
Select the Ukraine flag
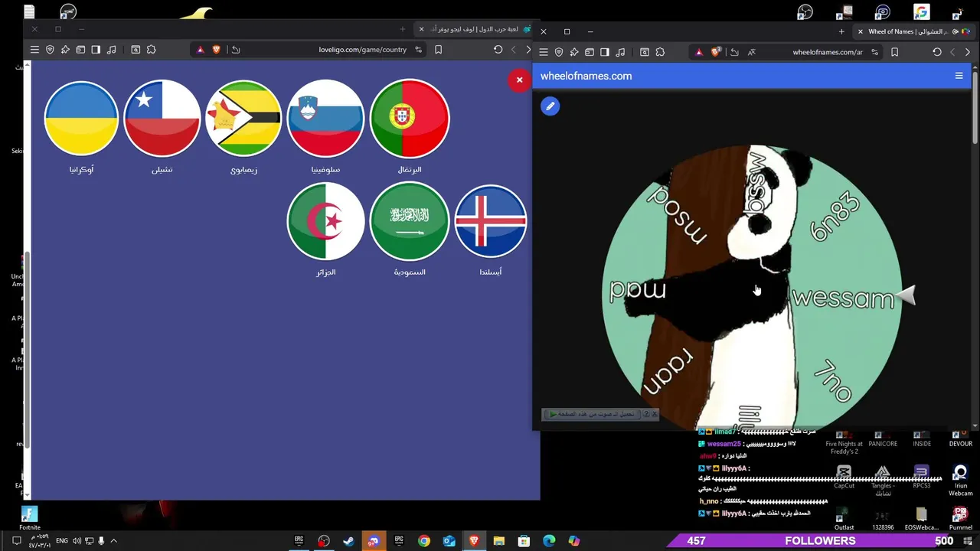[x=81, y=119]
